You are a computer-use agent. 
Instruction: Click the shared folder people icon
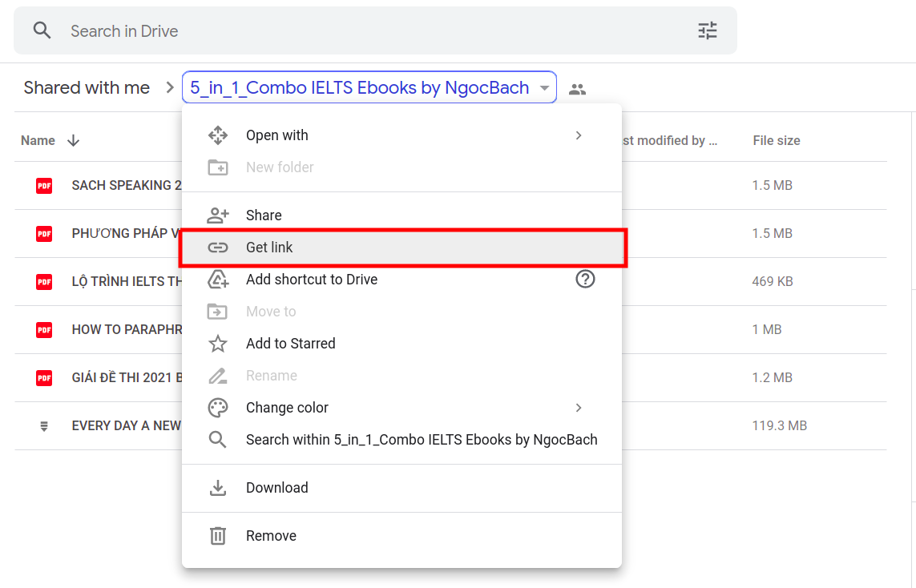click(577, 89)
